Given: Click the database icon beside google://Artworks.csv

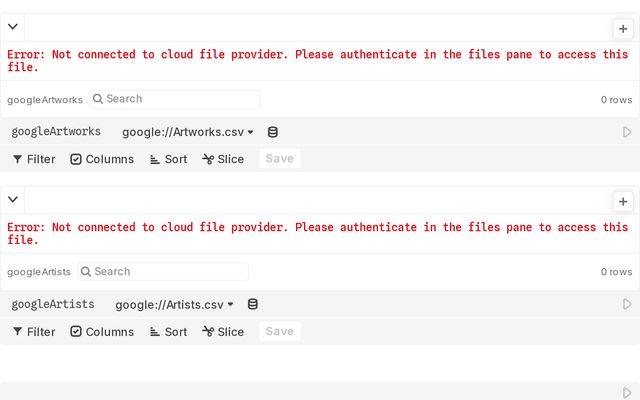Looking at the screenshot, I should coord(273,132).
